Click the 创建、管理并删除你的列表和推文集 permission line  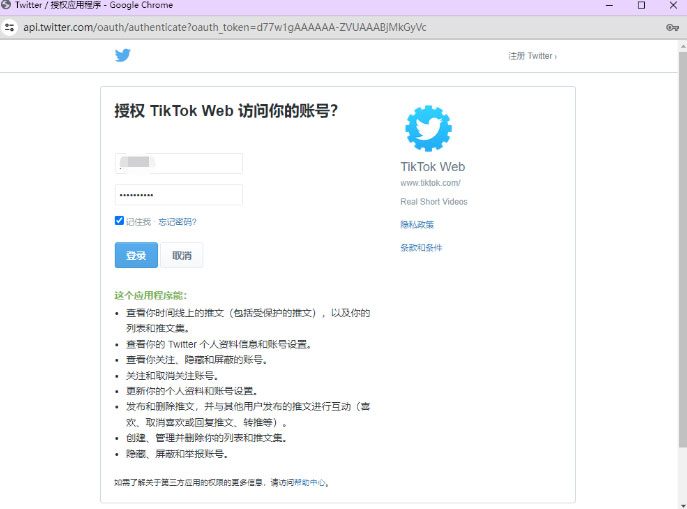point(206,438)
